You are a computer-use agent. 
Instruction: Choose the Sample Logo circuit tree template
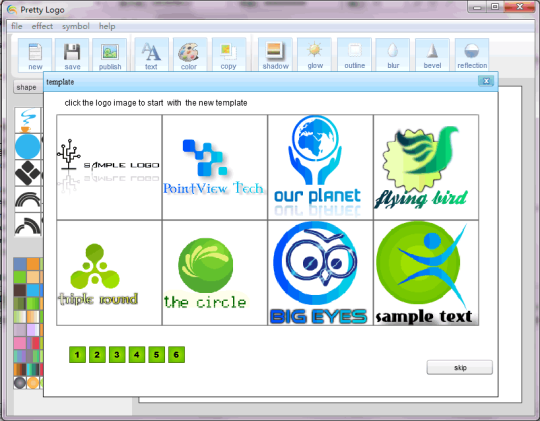pyautogui.click(x=109, y=167)
